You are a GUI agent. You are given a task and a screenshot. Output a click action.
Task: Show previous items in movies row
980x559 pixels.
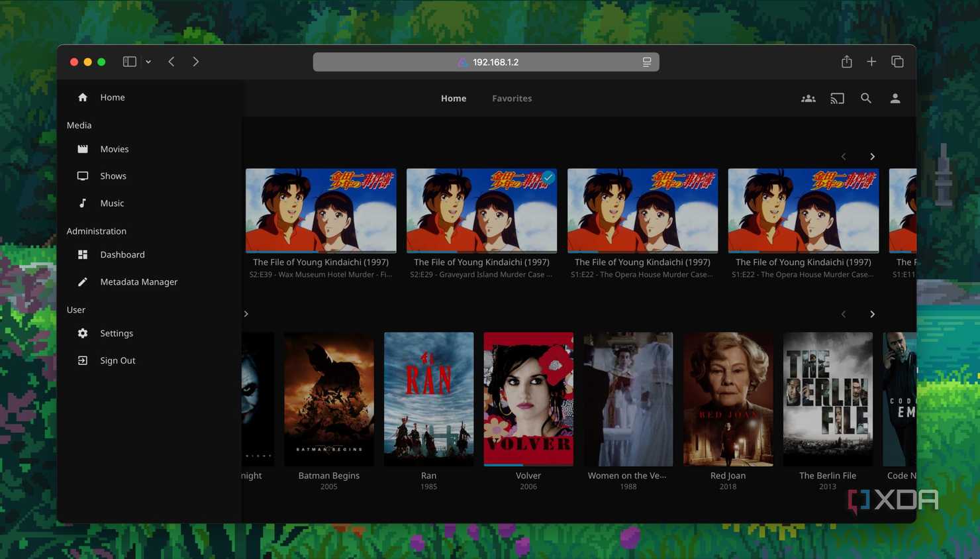844,314
